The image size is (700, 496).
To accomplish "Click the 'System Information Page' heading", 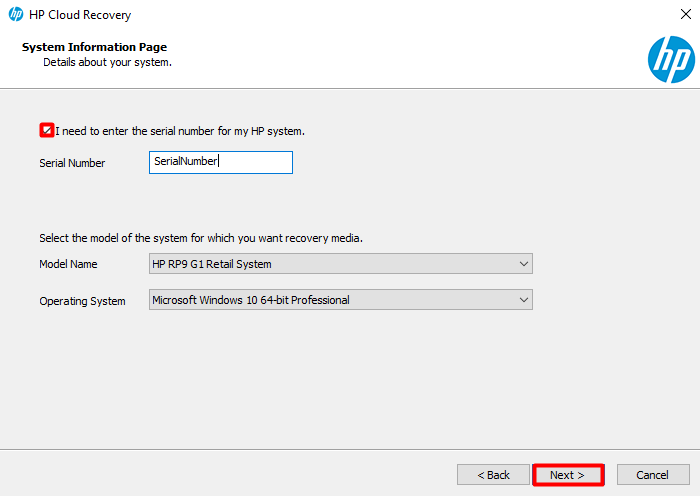I will tap(94, 47).
